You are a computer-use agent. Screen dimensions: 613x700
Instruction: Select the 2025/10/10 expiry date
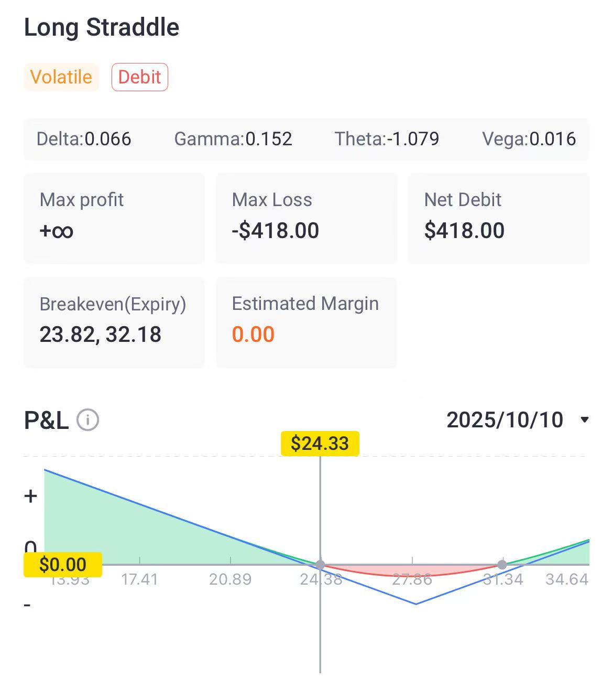coord(505,420)
